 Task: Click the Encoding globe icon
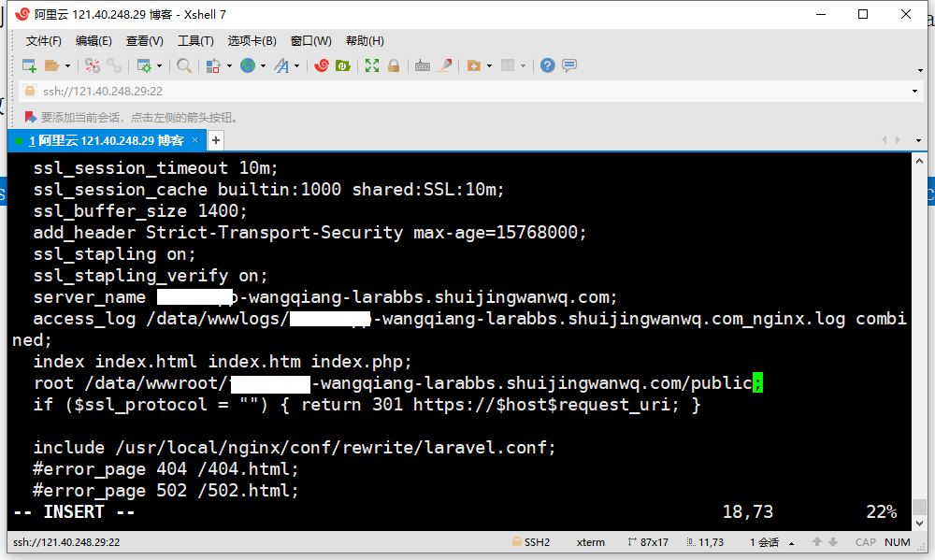click(x=248, y=65)
